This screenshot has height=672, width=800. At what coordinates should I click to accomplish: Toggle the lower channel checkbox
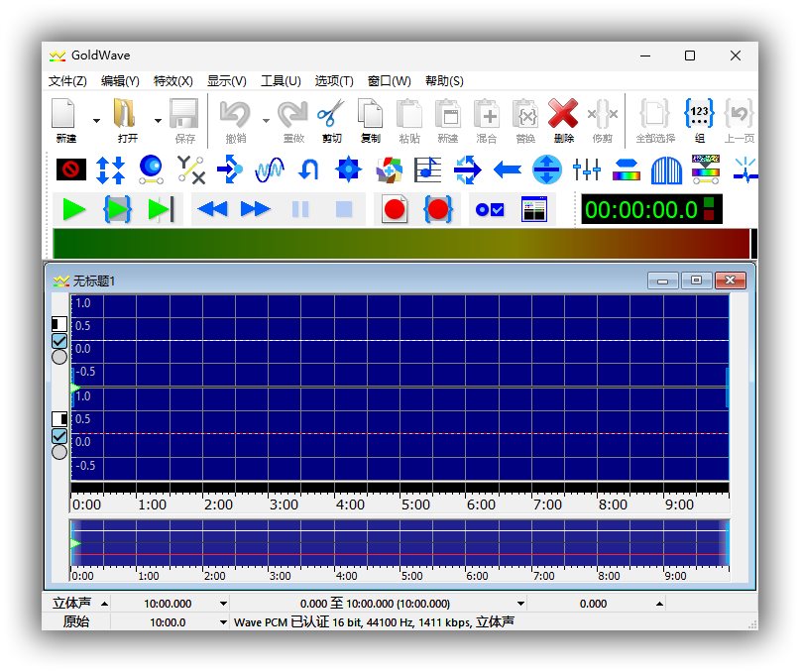[x=59, y=436]
